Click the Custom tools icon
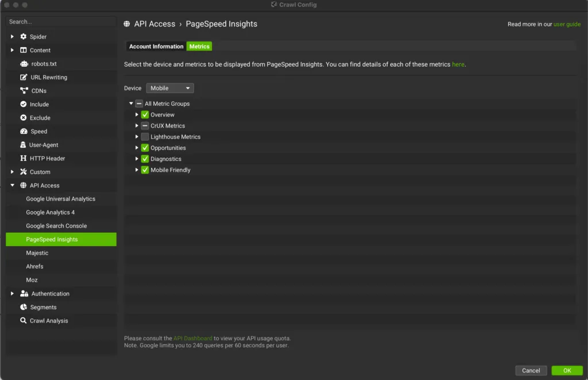Screen dimensions: 588x380 23,171
